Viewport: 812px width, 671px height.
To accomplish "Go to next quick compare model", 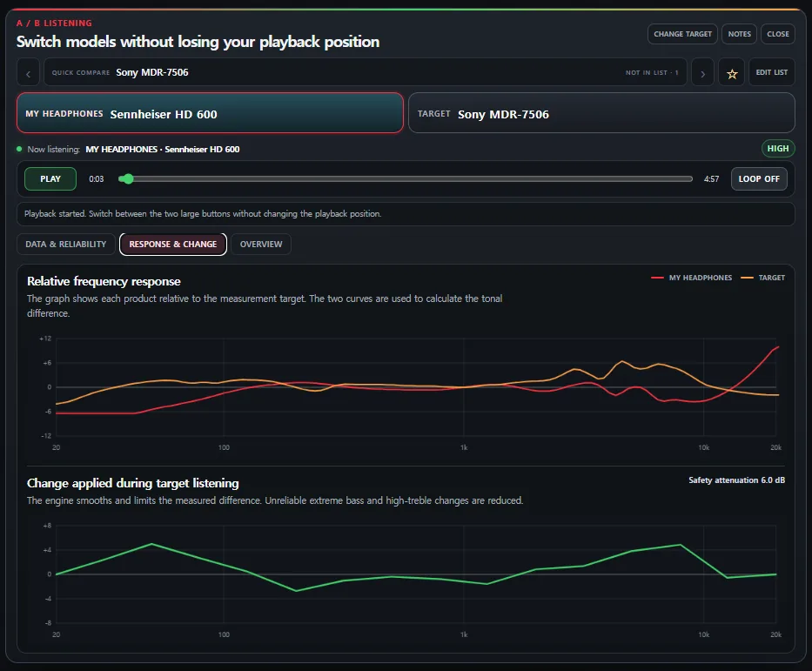I will pos(702,73).
